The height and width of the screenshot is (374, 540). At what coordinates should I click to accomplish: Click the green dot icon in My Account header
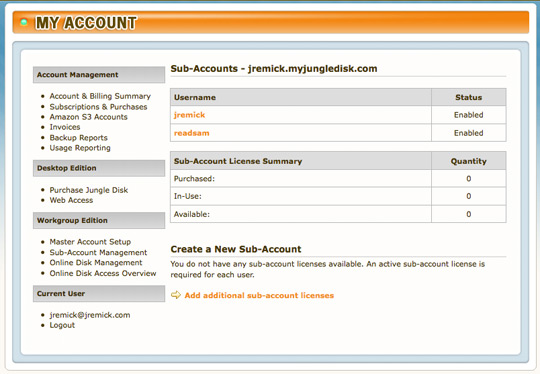pos(24,22)
